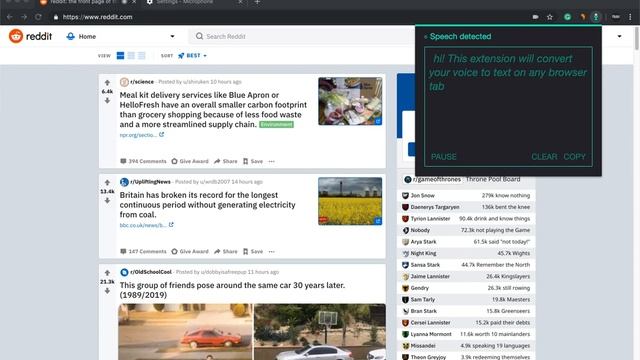The height and width of the screenshot is (360, 640).
Task: Click the r/OldSchoolCool subreddit name
Action: pyautogui.click(x=151, y=272)
